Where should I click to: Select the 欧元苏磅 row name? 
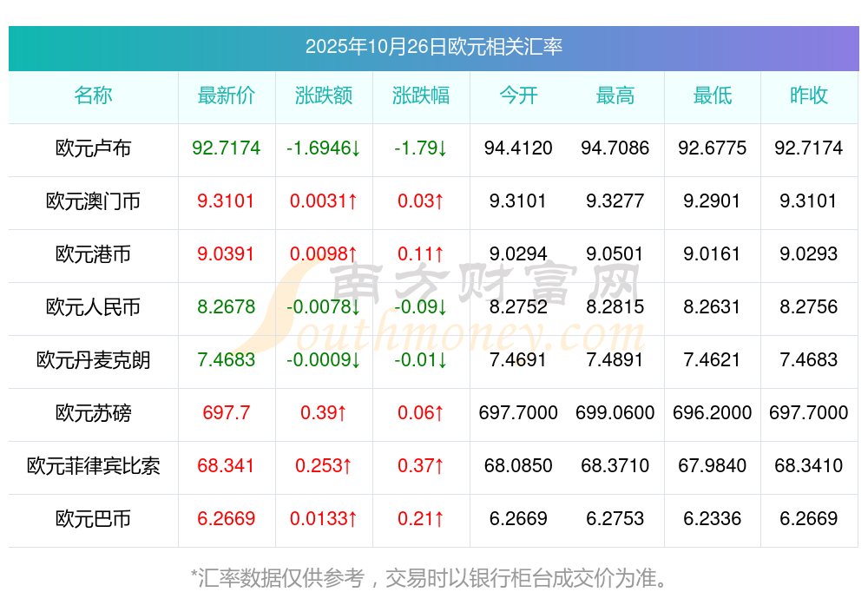click(93, 413)
